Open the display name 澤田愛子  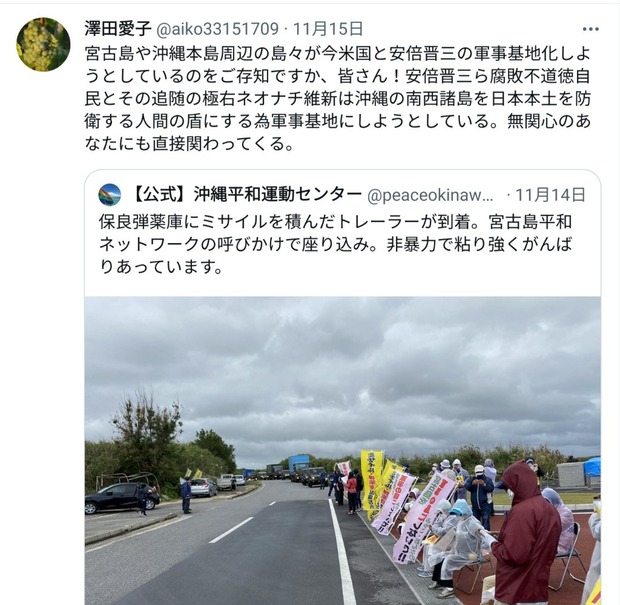118,28
